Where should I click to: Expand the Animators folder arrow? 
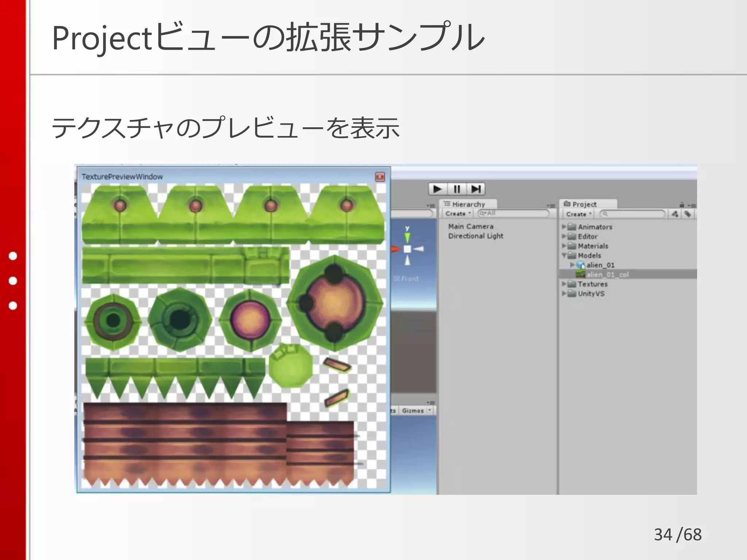coord(564,227)
